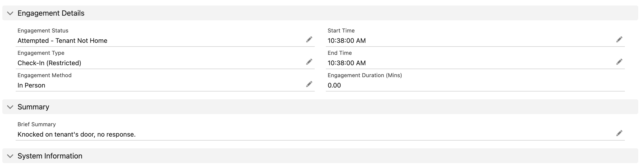Edit the Start Time pencil icon
Screen dimensions: 644x167
coord(619,39)
